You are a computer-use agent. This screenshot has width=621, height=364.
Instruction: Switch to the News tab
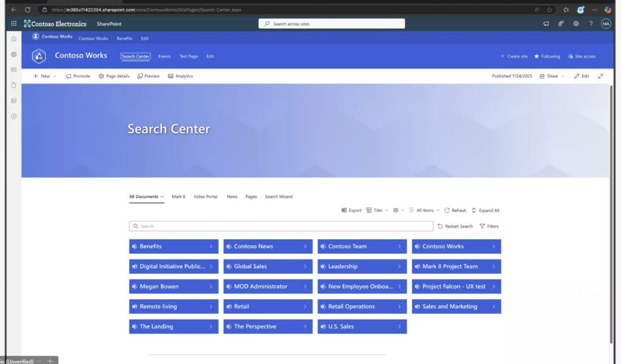tap(232, 197)
